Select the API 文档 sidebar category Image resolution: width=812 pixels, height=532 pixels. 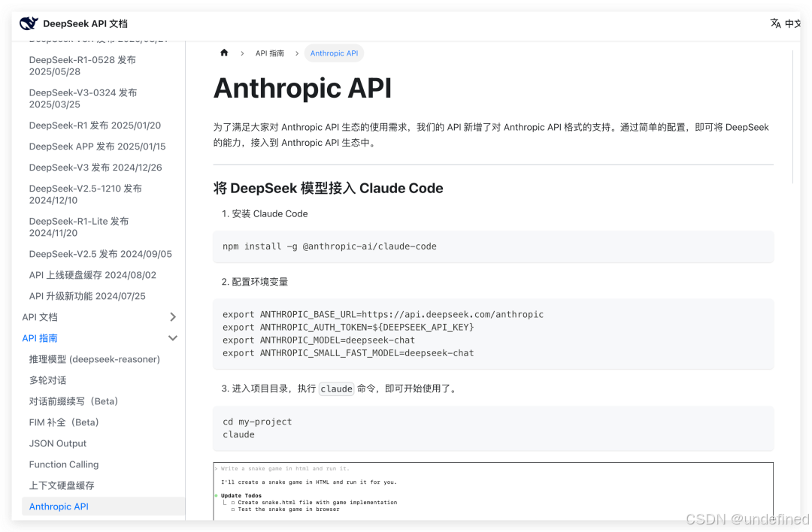40,317
